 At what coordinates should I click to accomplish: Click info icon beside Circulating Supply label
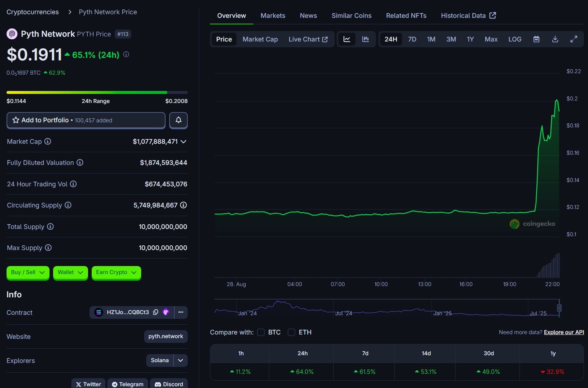point(68,205)
